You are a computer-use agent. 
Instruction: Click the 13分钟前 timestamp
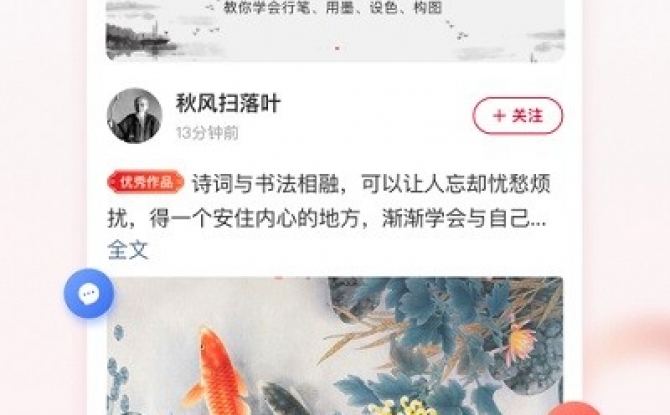tap(207, 133)
